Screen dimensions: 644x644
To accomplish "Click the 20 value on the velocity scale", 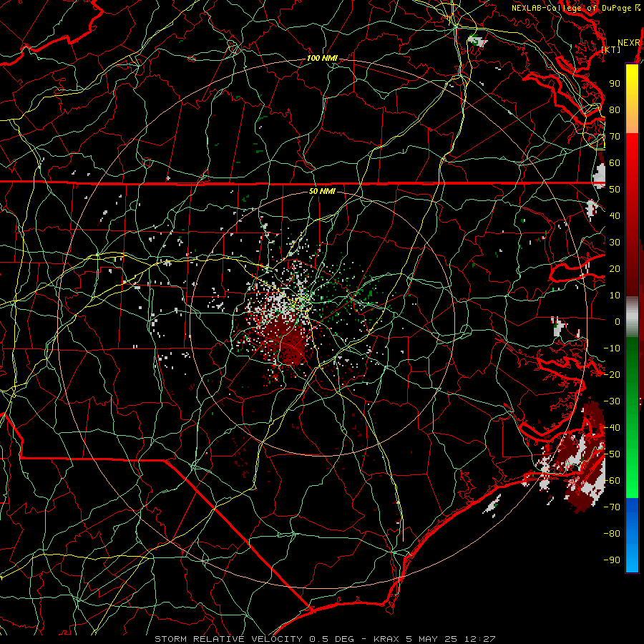I will click(615, 268).
